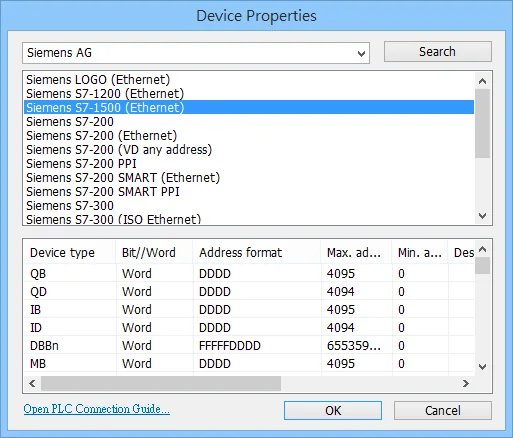Viewport: 513px width, 438px height.
Task: Click Min. a... column header
Action: [420, 252]
